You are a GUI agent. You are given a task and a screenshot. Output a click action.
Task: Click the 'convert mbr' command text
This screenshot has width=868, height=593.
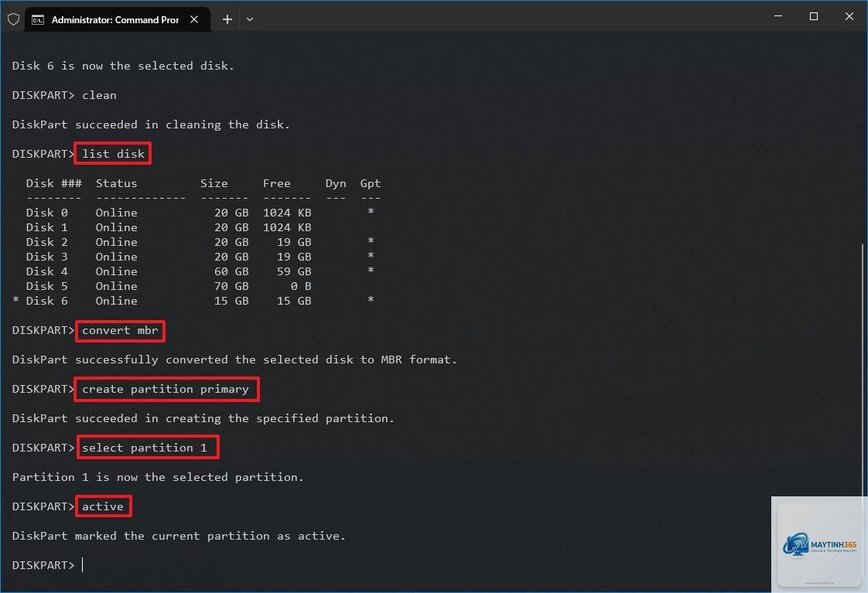pos(120,330)
